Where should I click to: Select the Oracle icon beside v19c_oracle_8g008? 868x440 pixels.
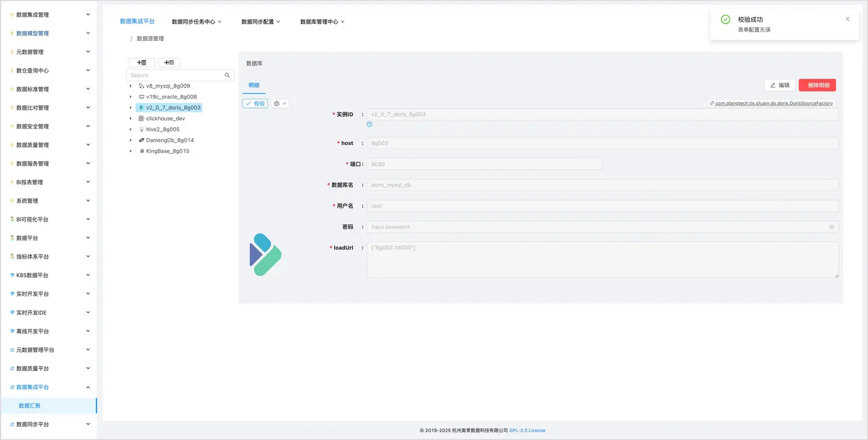click(x=141, y=97)
